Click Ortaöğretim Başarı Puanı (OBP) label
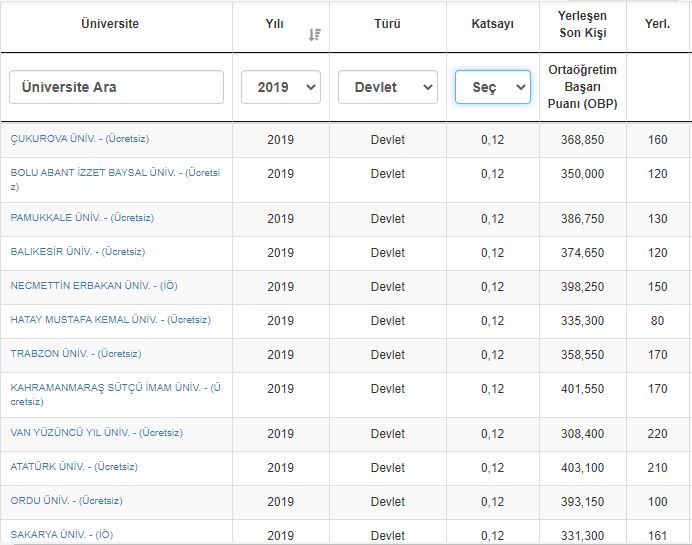The image size is (692, 545). (583, 87)
